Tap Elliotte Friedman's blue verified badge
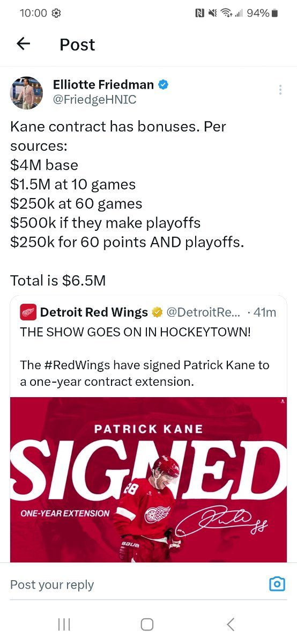Image resolution: width=297 pixels, height=644 pixels. pos(164,85)
